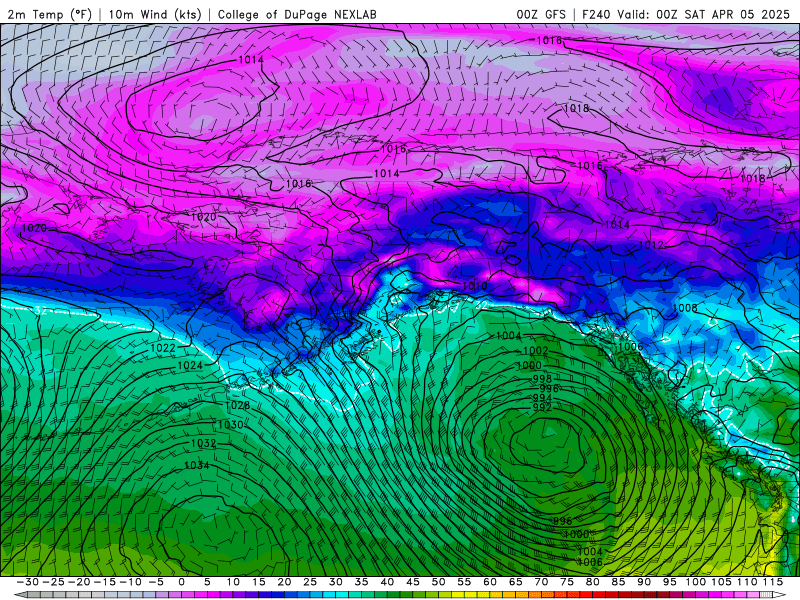Click the 1010 pressure contour label

(x=474, y=286)
